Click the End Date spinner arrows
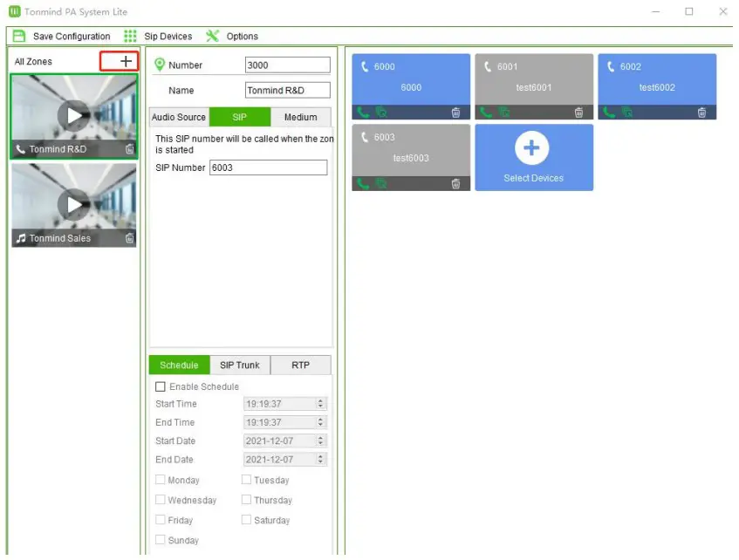The height and width of the screenshot is (560, 739). (320, 459)
